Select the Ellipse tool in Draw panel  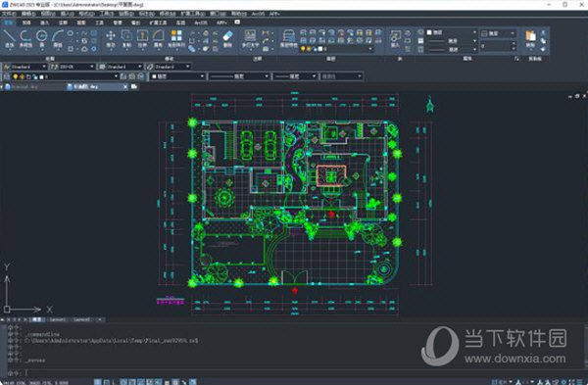coord(71,33)
